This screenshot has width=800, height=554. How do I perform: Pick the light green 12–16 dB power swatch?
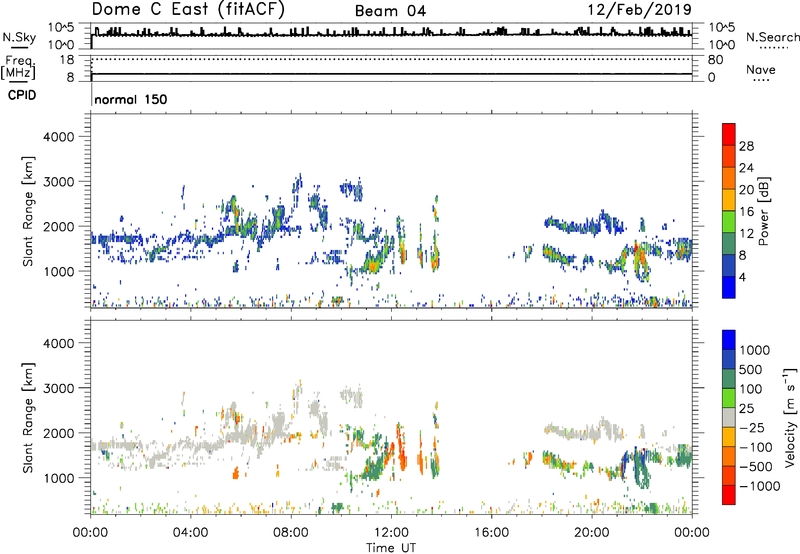pos(729,221)
